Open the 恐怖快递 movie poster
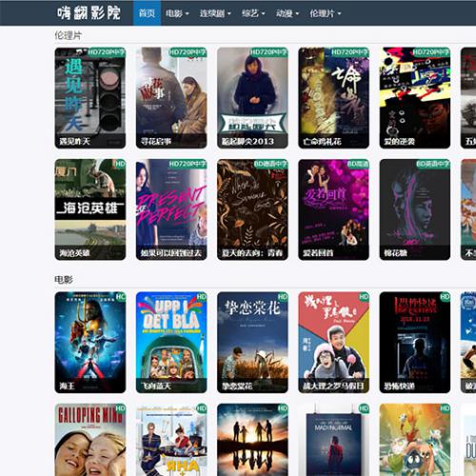 (415, 343)
